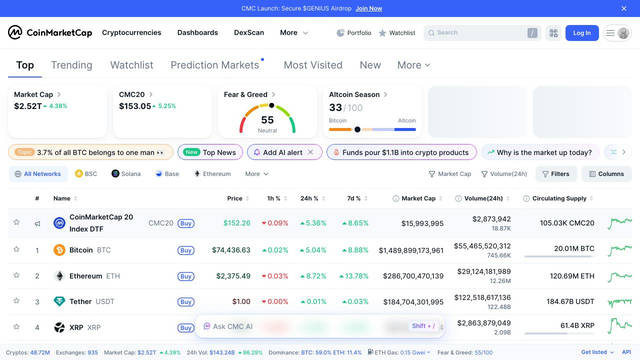Open CMC20 card chevron
This screenshot has width=640, height=360.
coord(151,94)
